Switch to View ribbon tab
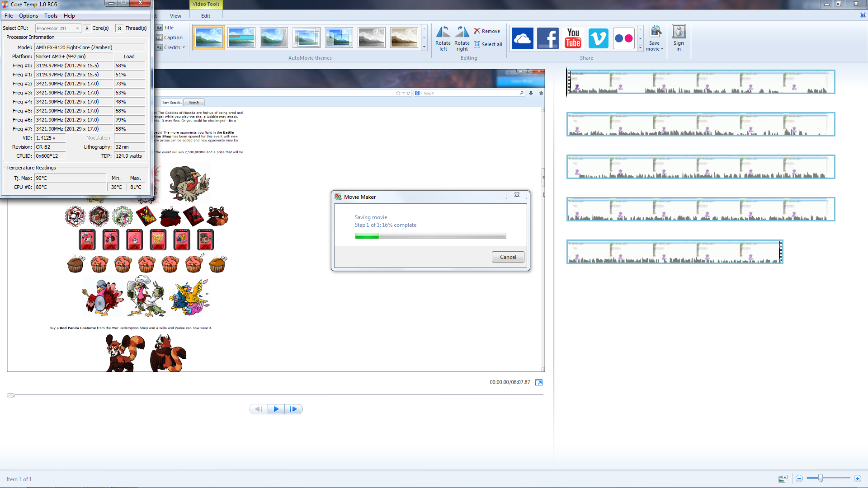This screenshot has height=488, width=868. pos(175,16)
